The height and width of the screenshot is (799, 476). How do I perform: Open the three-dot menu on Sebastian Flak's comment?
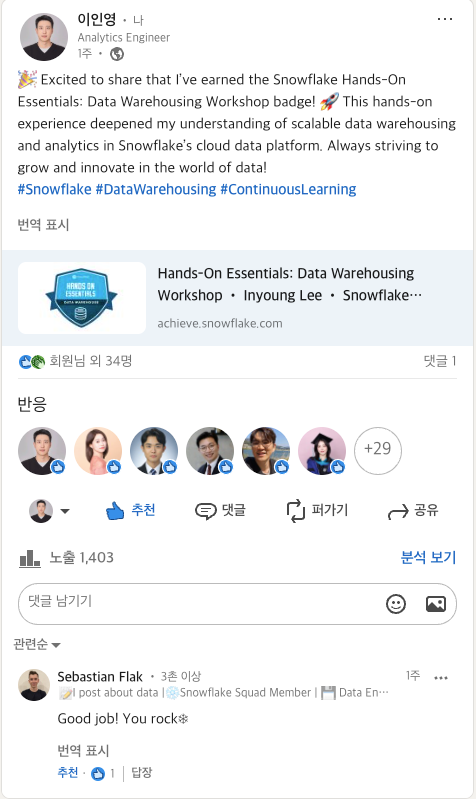coord(441,678)
